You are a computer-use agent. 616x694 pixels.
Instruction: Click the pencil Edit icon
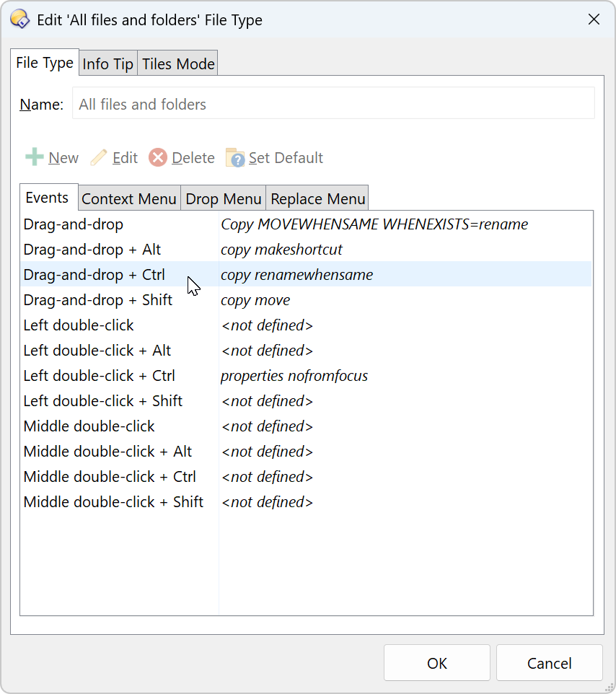coord(99,157)
